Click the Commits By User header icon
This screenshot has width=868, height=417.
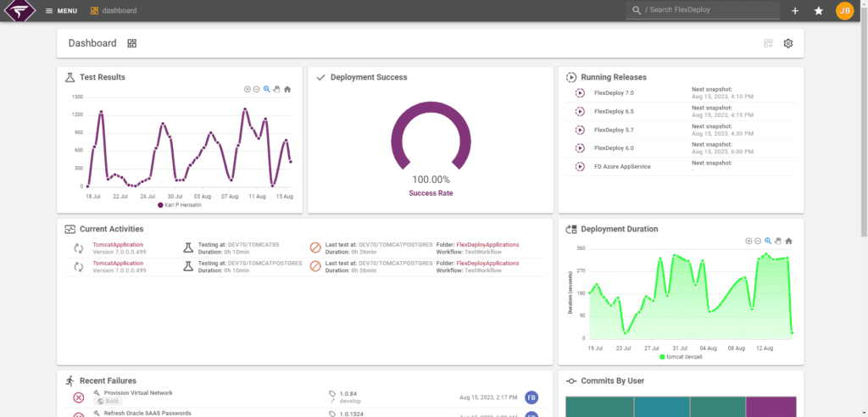pos(570,381)
